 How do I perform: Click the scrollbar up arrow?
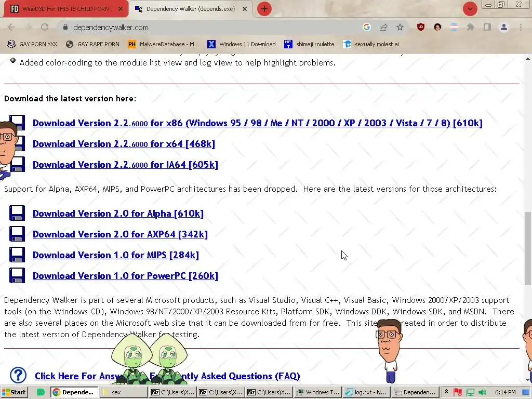point(527,59)
